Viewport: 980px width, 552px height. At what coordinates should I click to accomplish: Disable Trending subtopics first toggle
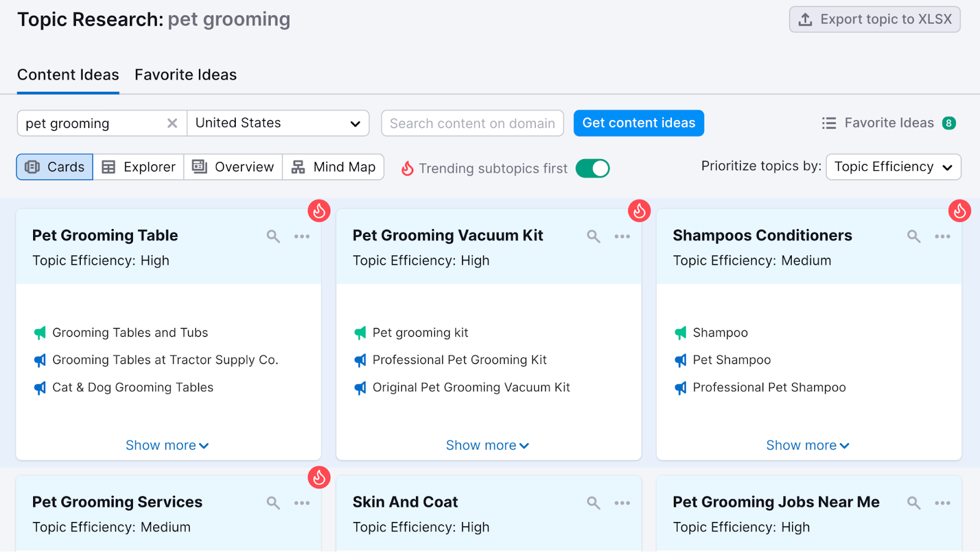(592, 168)
